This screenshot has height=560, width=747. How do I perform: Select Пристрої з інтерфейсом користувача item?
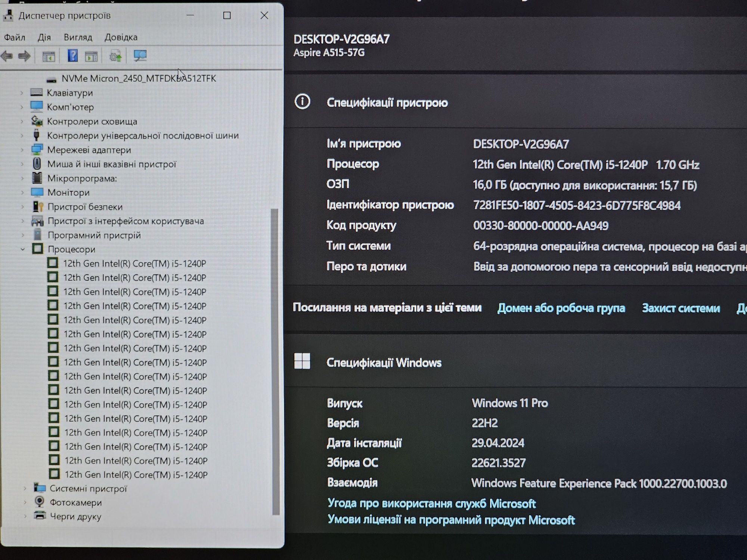click(x=125, y=221)
